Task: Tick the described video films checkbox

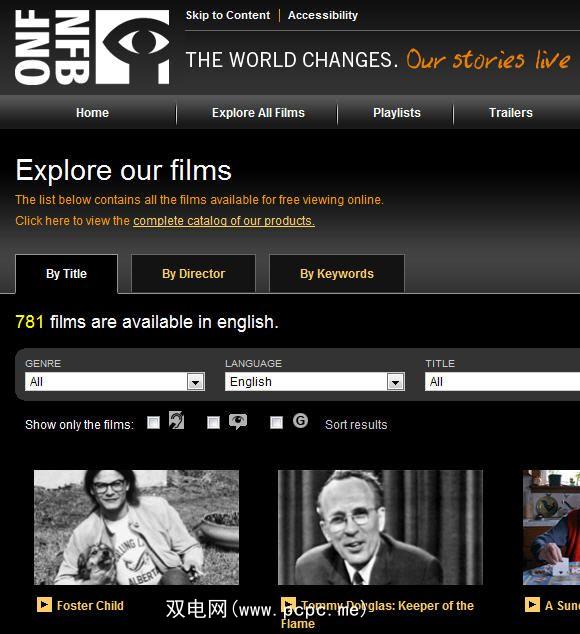Action: 213,423
